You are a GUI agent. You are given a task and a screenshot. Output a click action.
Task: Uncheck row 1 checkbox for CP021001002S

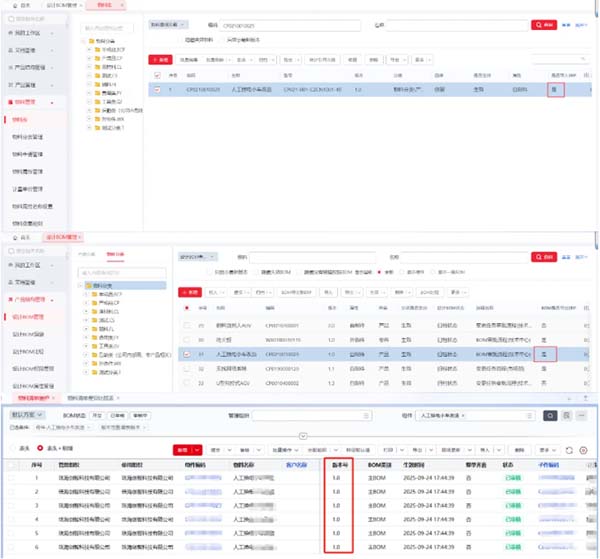pos(157,90)
